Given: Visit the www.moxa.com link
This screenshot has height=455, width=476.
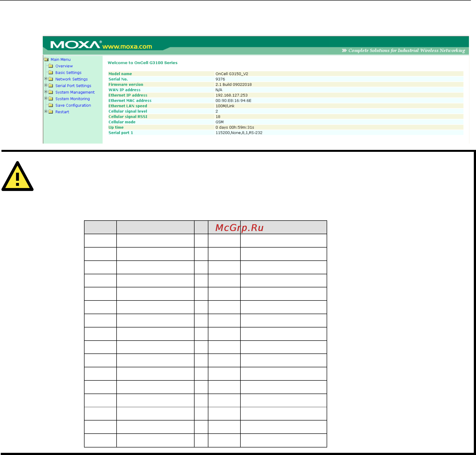Looking at the screenshot, I should click(127, 46).
